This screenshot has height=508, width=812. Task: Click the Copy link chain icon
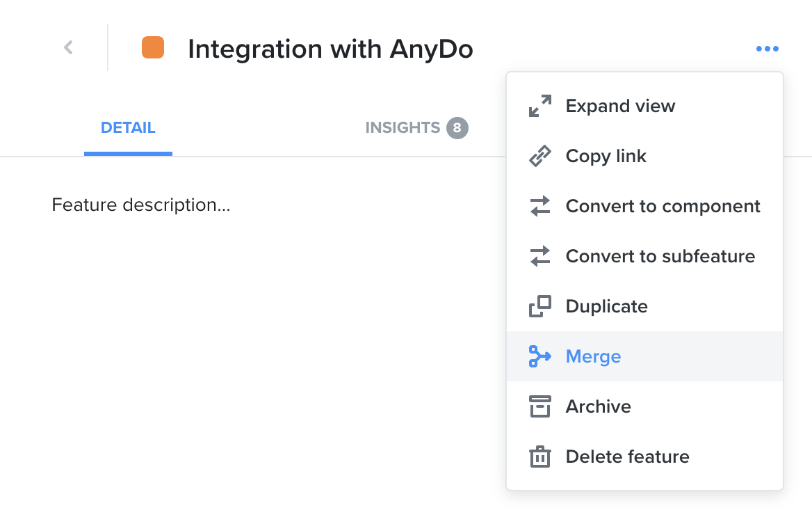point(540,156)
